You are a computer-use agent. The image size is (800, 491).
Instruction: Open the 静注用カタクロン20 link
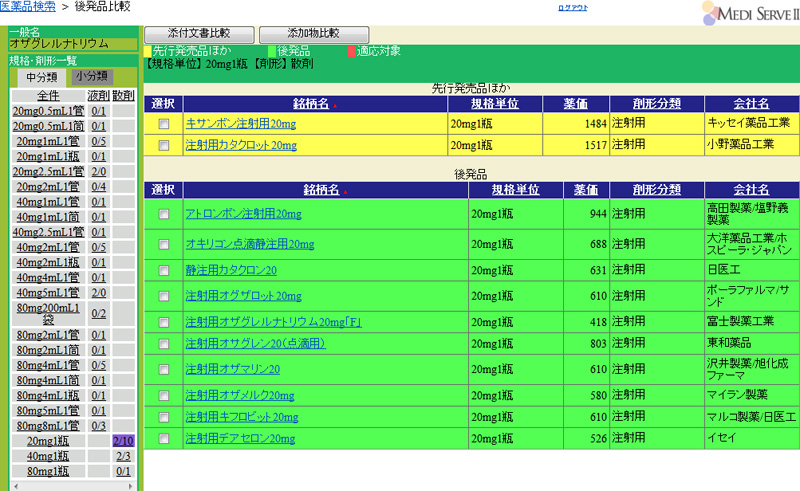[x=231, y=270]
